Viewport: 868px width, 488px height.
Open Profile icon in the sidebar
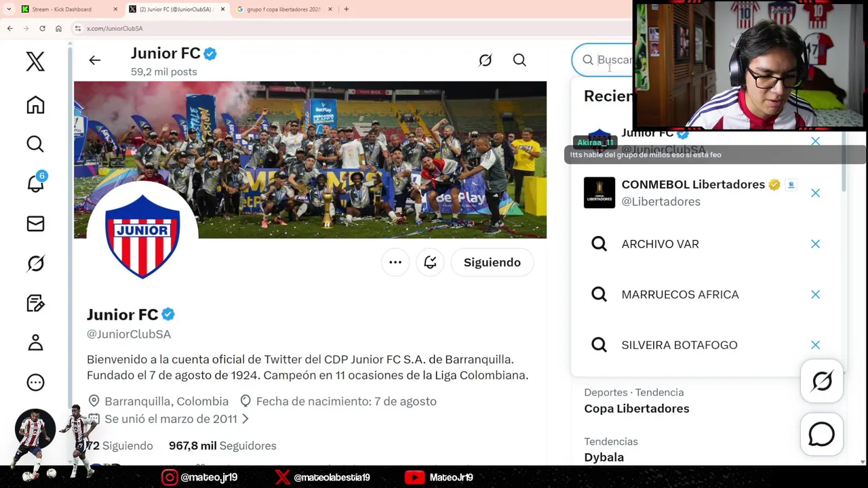(35, 342)
